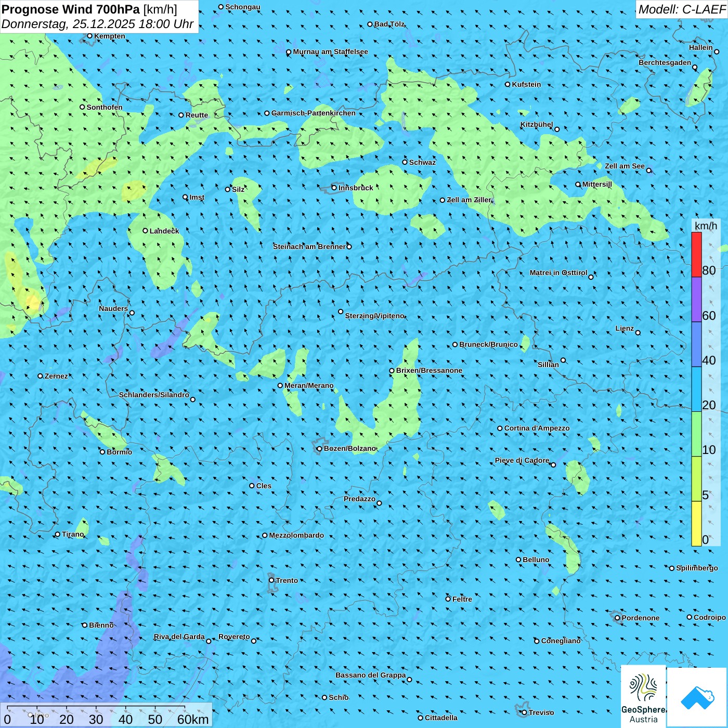728x728 pixels.
Task: Click the purple legend swatch between 60 and 80
Action: click(696, 300)
